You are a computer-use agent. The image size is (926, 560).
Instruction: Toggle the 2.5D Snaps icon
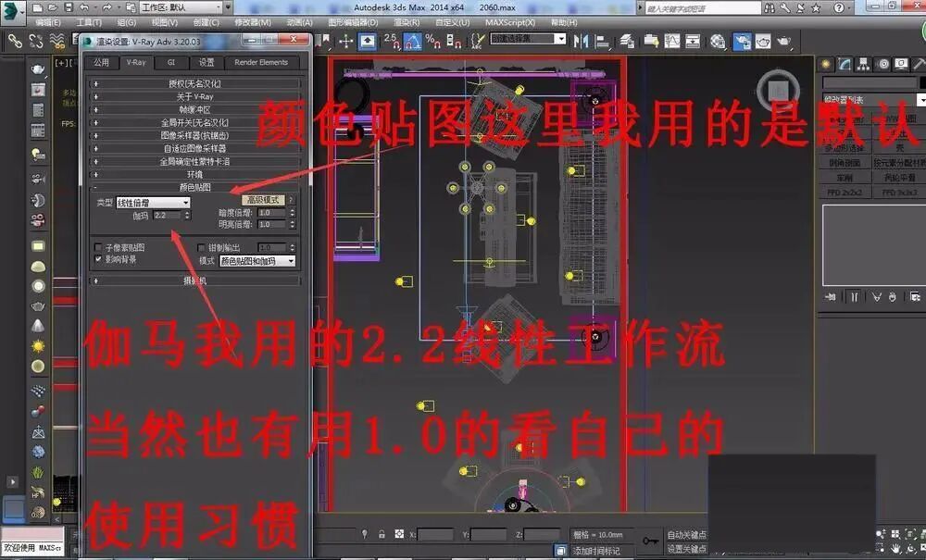[x=392, y=41]
